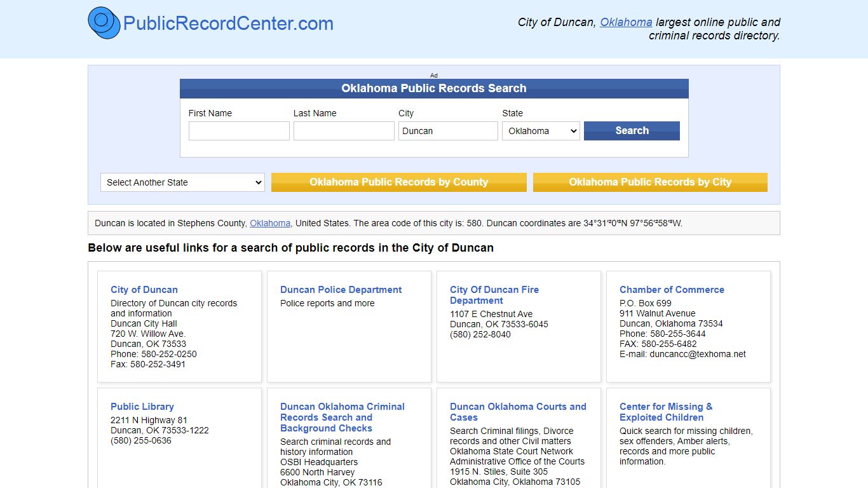Click the PublicRecordCenter circle logo icon
This screenshot has height=488, width=868.
(104, 23)
